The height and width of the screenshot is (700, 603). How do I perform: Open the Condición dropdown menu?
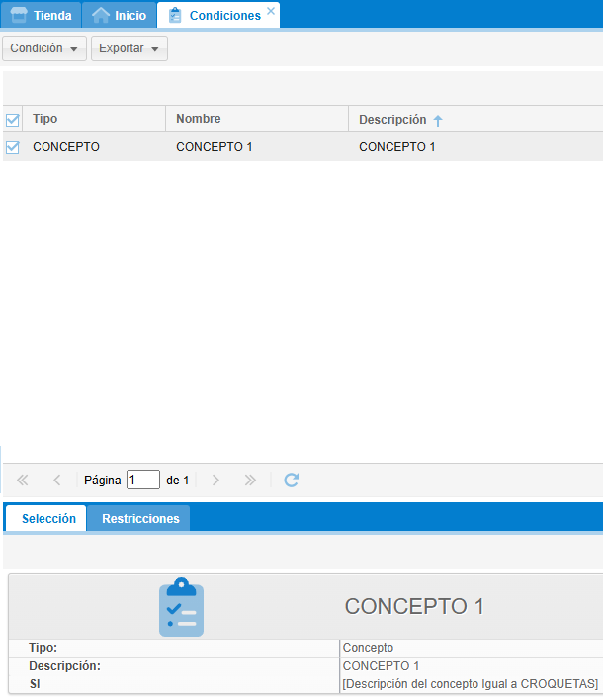point(43,48)
